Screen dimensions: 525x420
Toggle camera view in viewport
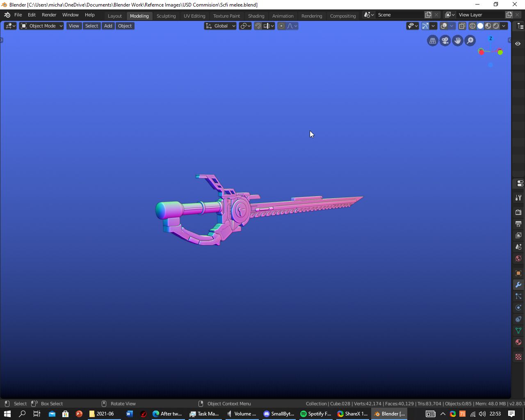pyautogui.click(x=445, y=41)
